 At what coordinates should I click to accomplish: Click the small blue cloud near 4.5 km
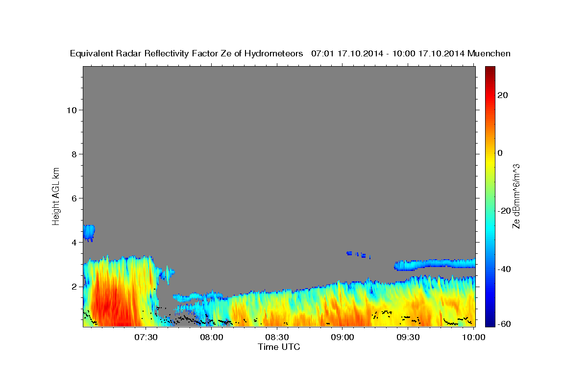[89, 233]
